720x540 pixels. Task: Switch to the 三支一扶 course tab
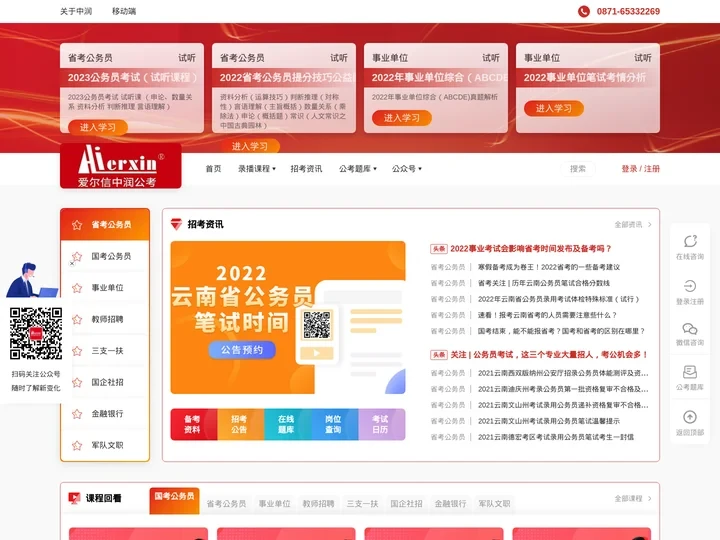pyautogui.click(x=362, y=504)
